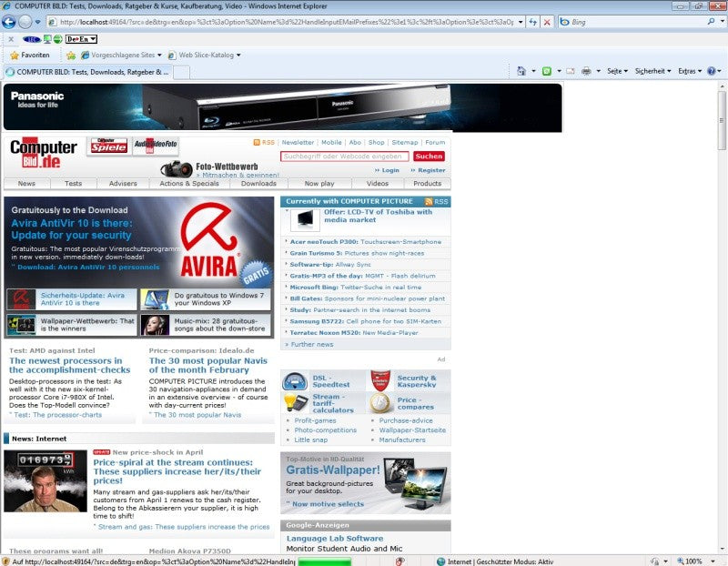Click the green monitor toolbar icon
Viewport: 728px width, 566px height.
pos(47,39)
